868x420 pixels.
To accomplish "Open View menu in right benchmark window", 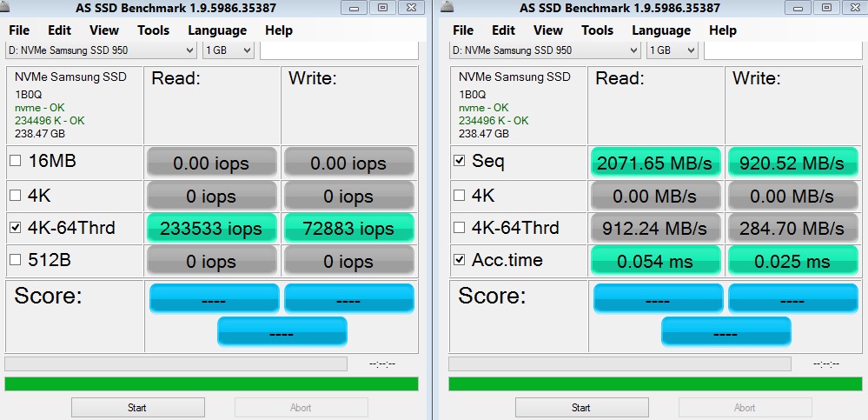I will pyautogui.click(x=548, y=30).
